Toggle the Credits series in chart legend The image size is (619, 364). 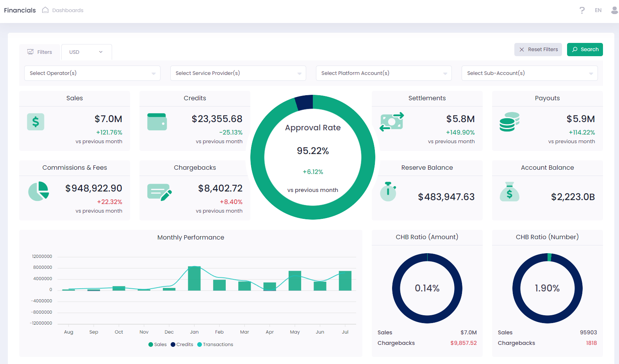coord(182,344)
